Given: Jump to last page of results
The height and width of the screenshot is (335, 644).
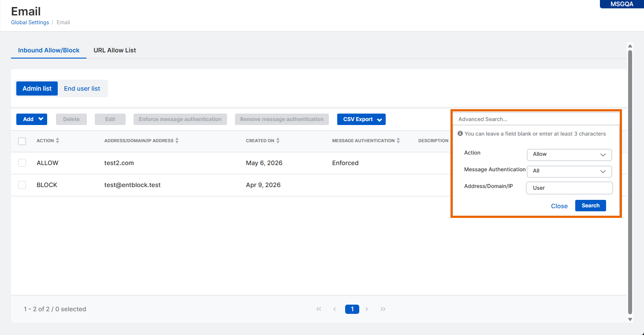Looking at the screenshot, I should (383, 309).
